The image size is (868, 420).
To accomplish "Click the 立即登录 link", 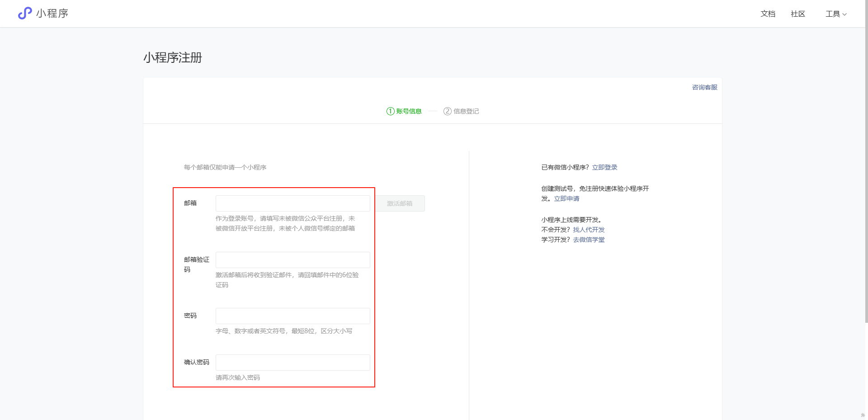I will tap(604, 167).
